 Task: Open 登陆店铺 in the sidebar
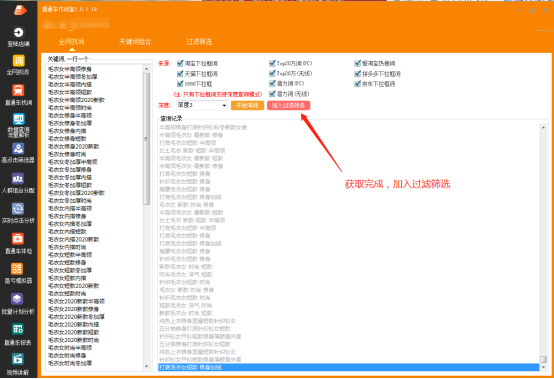click(x=18, y=37)
